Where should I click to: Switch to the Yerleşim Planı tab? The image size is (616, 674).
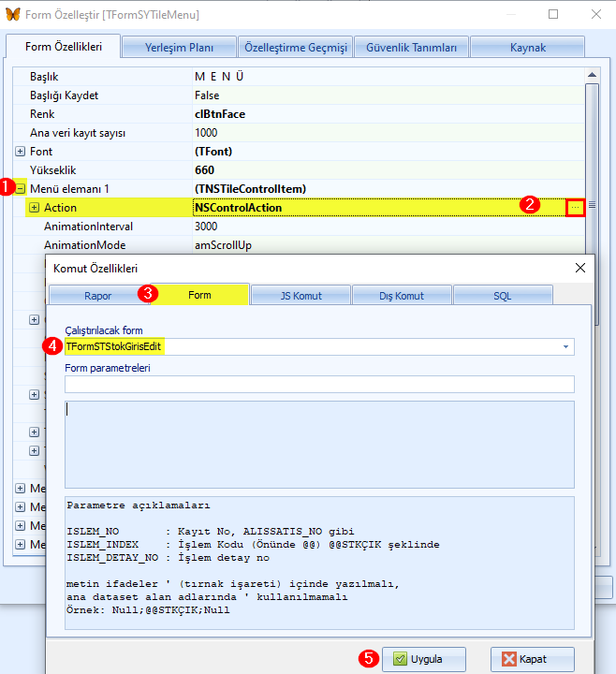point(179,47)
